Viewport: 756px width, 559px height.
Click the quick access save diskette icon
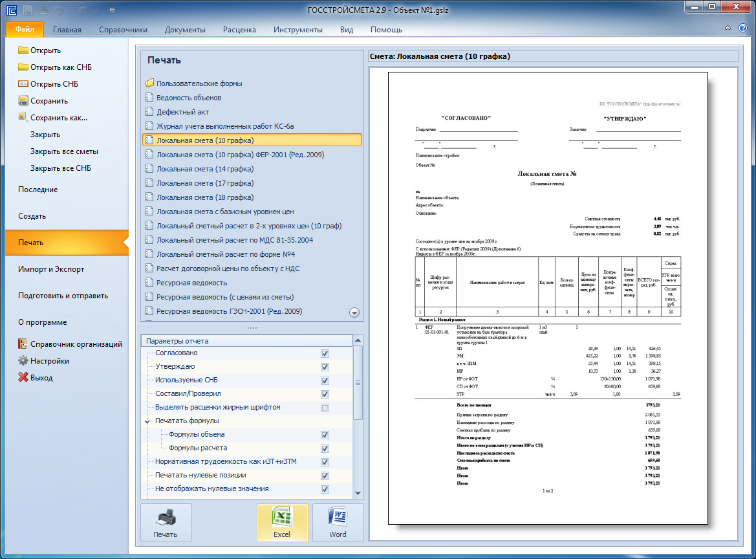tap(27, 10)
